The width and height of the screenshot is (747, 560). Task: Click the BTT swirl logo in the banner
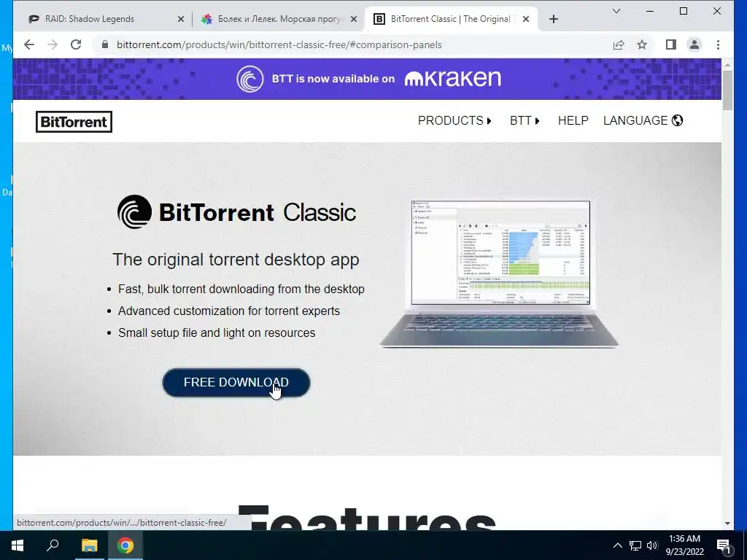250,79
